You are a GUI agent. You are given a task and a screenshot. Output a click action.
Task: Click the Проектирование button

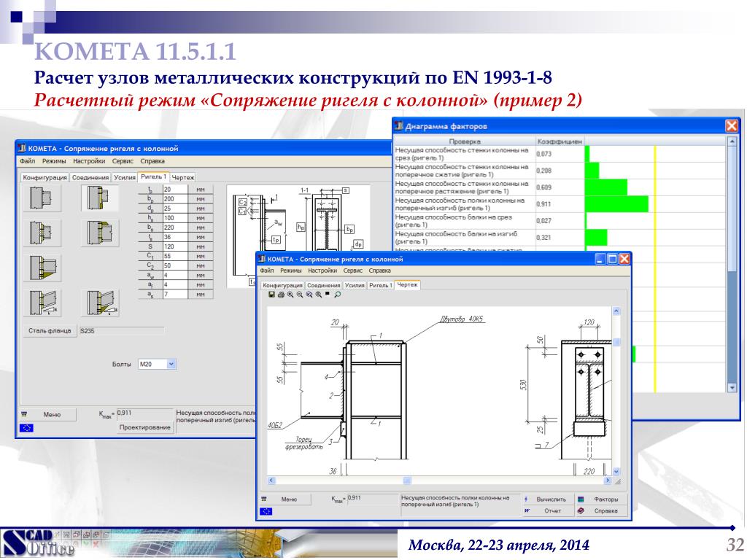145,427
